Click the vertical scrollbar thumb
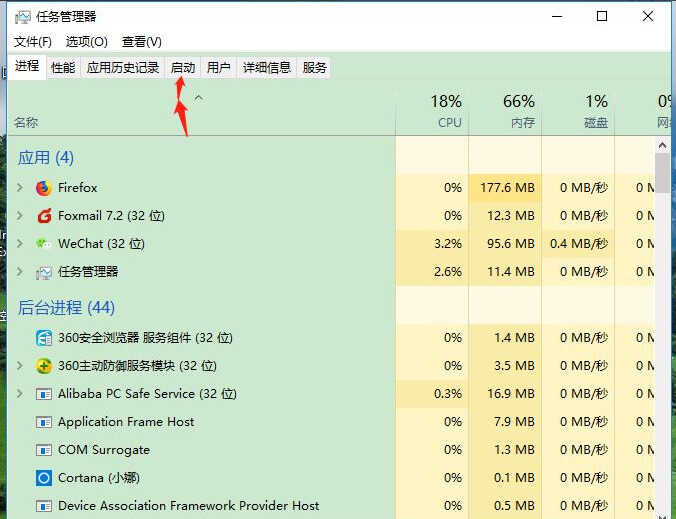Screen dimensions: 676x519 point(662,174)
